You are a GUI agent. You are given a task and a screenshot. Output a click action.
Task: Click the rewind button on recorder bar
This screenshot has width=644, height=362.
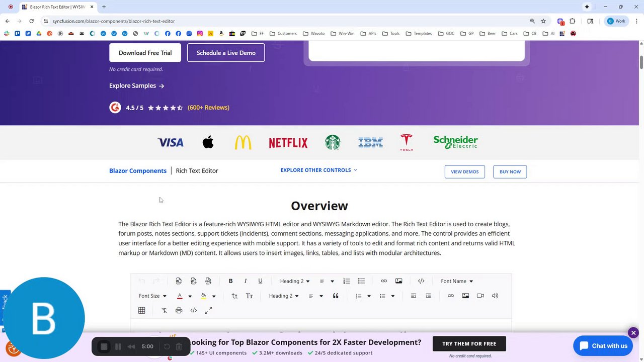coord(131,346)
